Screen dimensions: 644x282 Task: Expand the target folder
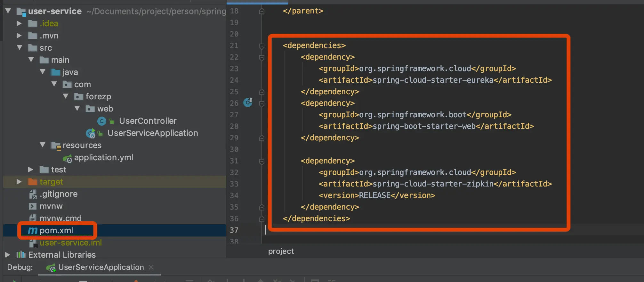(19, 182)
